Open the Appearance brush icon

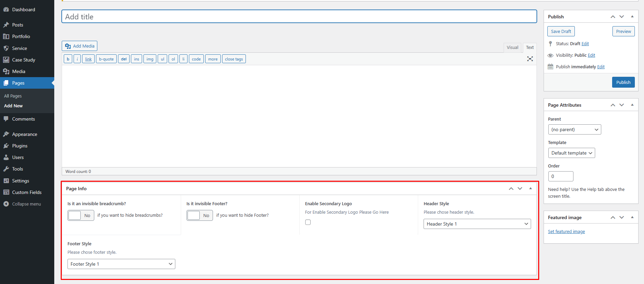point(6,134)
